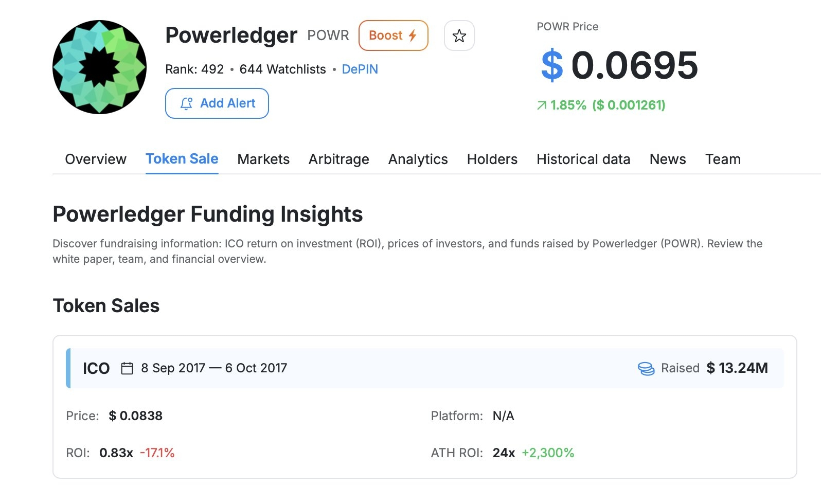Open the DePIN category link
The width and height of the screenshot is (821, 504).
tap(360, 69)
